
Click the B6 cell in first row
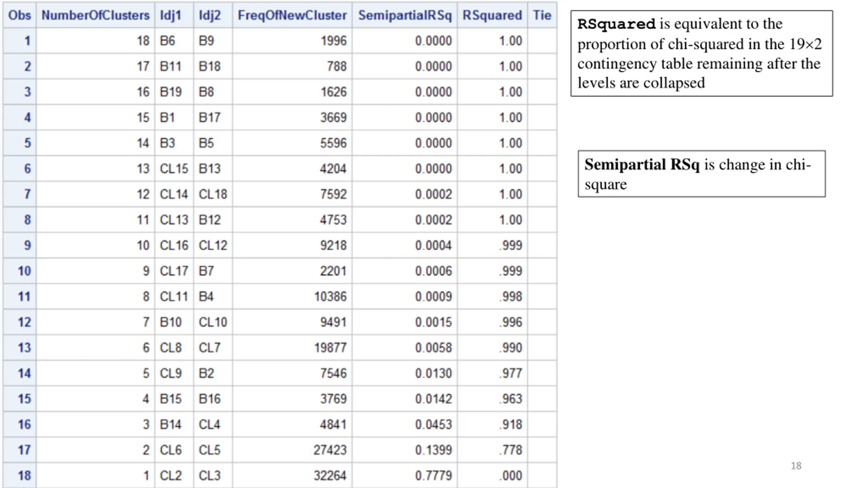[x=174, y=41]
